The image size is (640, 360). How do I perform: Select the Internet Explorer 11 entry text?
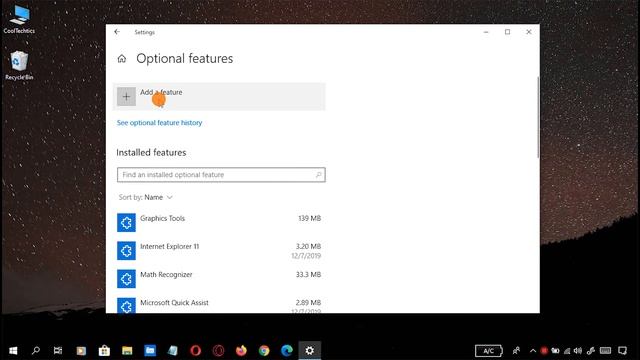coord(170,247)
